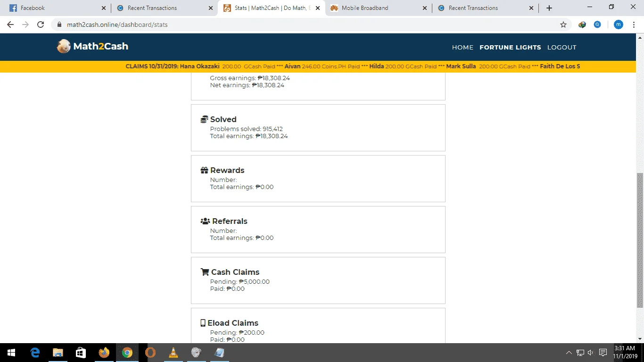This screenshot has width=644, height=362.
Task: Click Hana Okazaki in claims ticker
Action: click(x=200, y=66)
